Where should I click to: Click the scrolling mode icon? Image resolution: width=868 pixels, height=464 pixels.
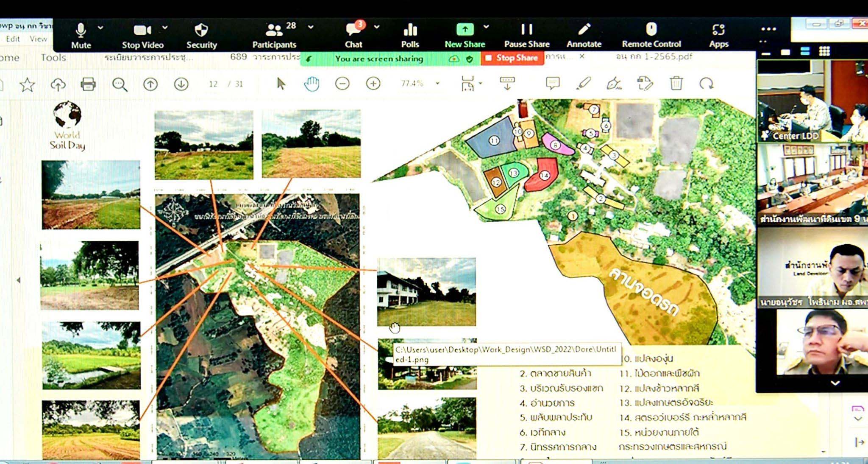click(507, 84)
